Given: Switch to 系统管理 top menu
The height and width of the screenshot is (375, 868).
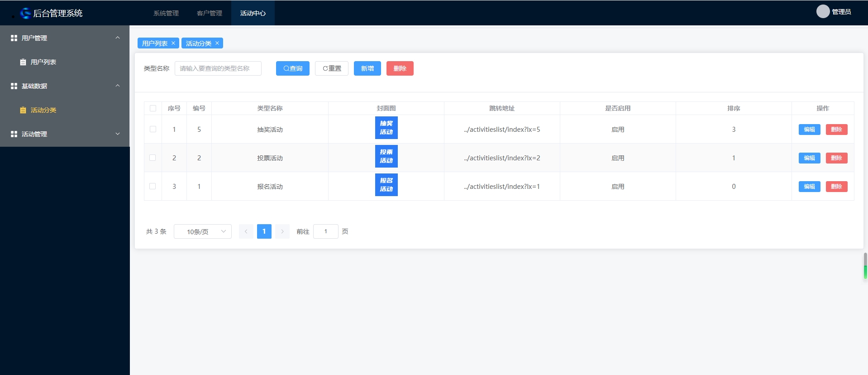Looking at the screenshot, I should tap(166, 13).
